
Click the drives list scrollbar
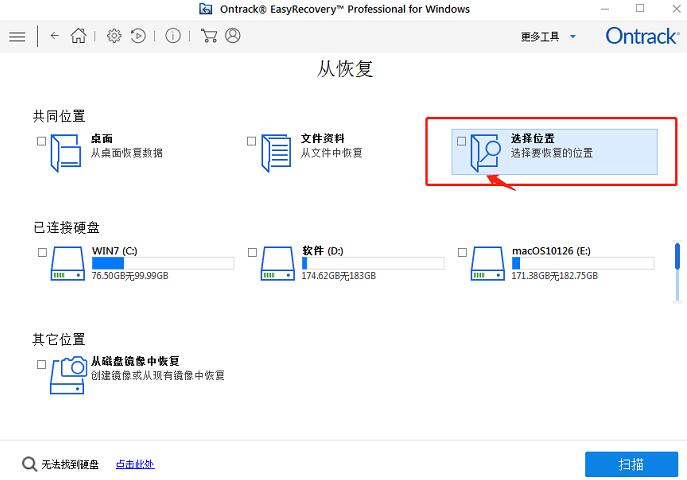click(677, 272)
